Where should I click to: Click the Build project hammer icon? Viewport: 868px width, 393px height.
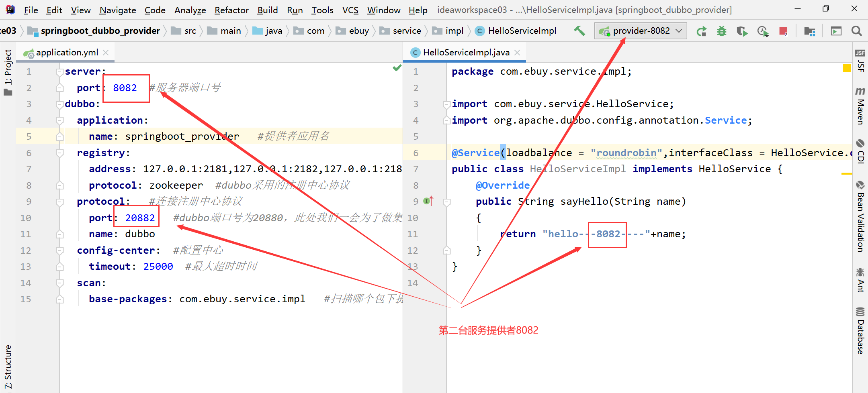(579, 31)
